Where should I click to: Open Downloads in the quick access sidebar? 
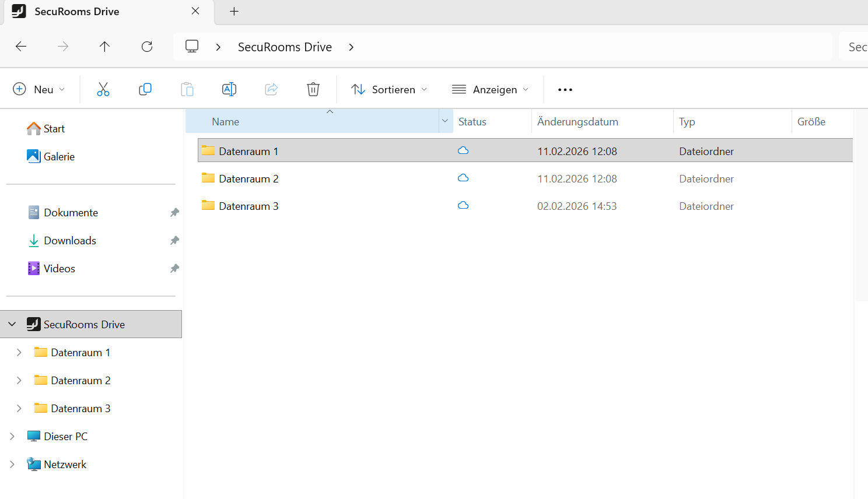69,241
